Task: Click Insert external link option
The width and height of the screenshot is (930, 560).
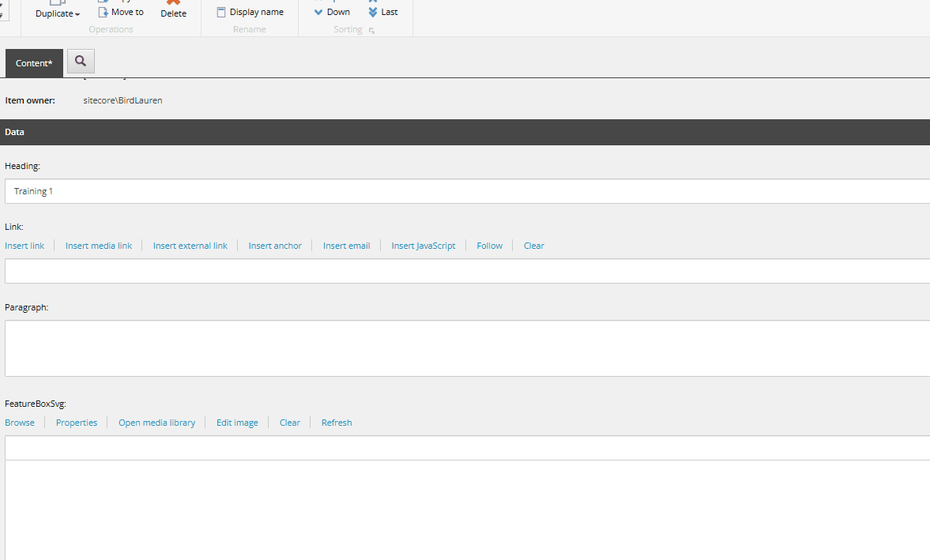Action: (190, 245)
